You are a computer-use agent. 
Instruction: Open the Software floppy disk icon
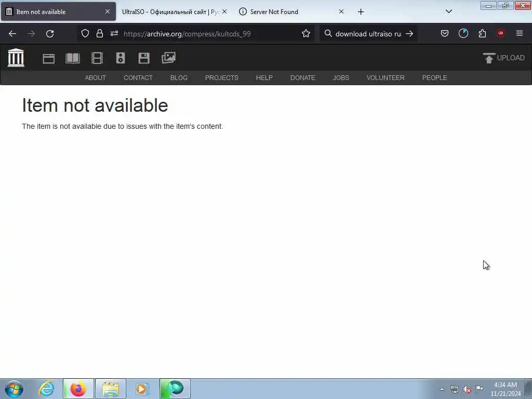(144, 58)
